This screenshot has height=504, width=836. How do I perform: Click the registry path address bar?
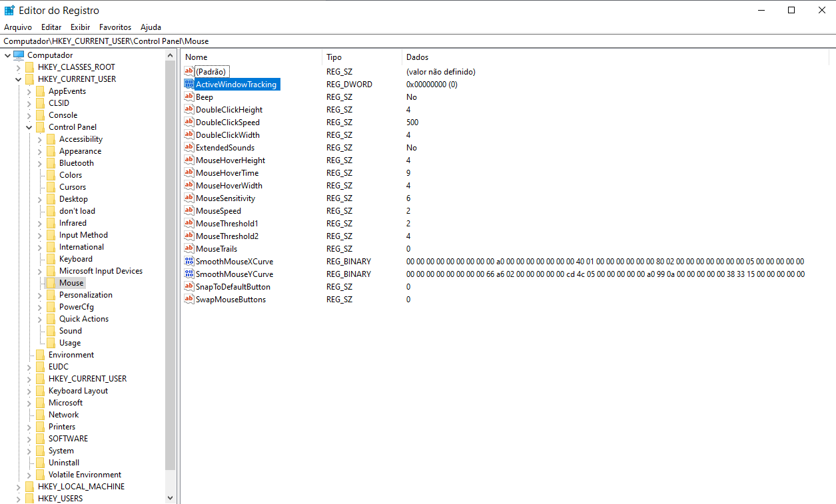coord(418,41)
